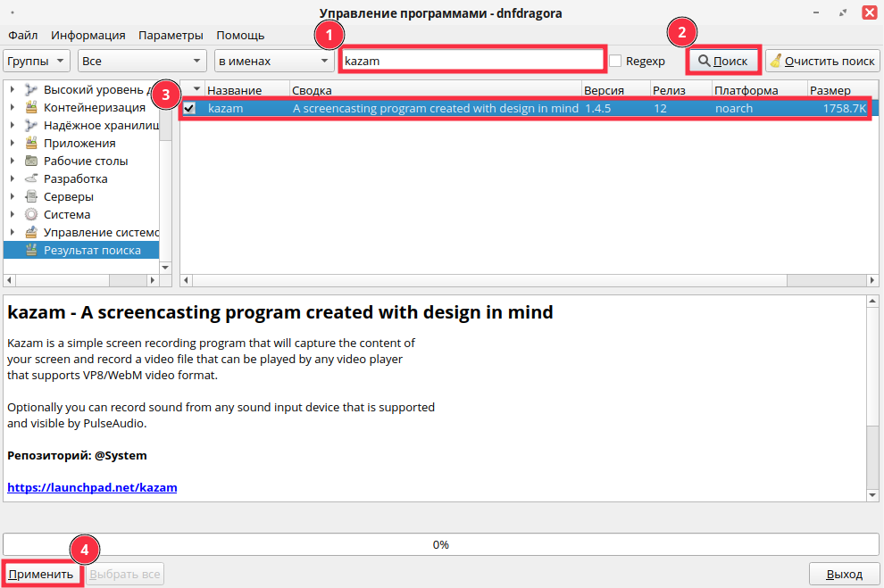Click the Рабочие столы group icon
884x588 pixels.
pyautogui.click(x=31, y=161)
